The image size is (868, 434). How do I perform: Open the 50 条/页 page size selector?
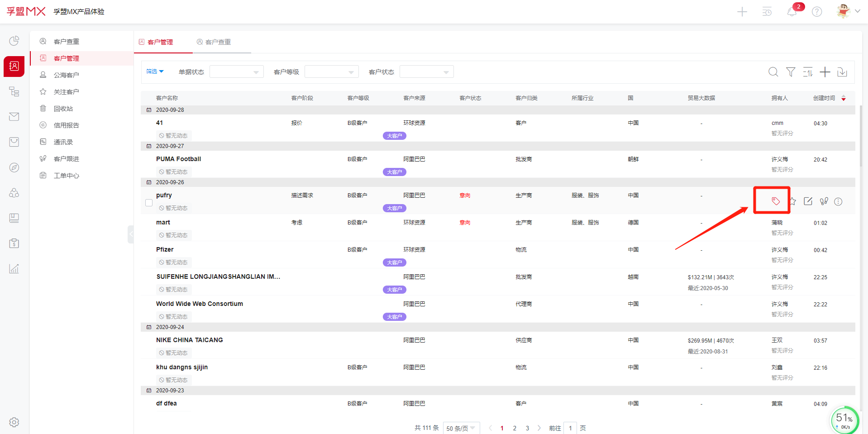[461, 428]
